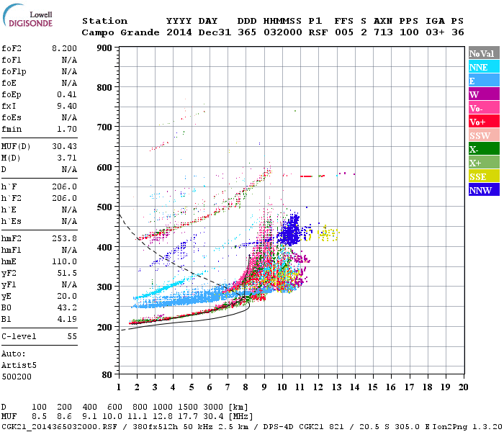504x432 pixels.
Task: Click the RSF program value
Action: click(318, 32)
